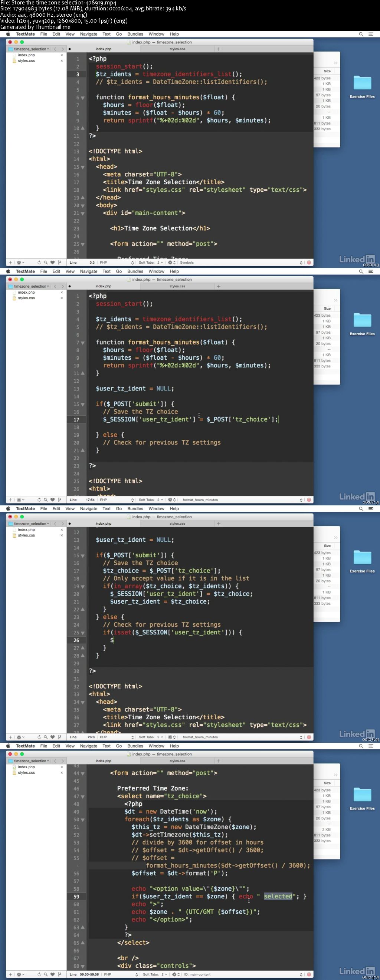Fold the foreach block at line 50 in the 00:04:51 frame
Viewport: 380px width, 980px height.
[83, 820]
